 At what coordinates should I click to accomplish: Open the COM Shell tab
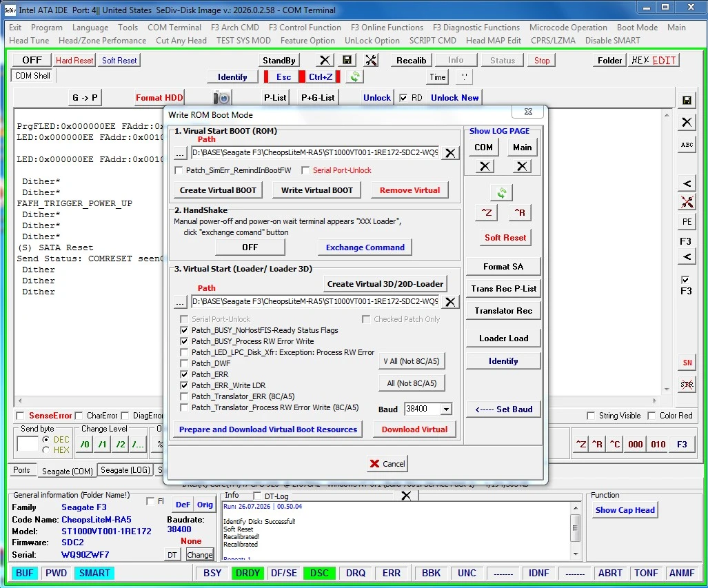click(x=32, y=75)
